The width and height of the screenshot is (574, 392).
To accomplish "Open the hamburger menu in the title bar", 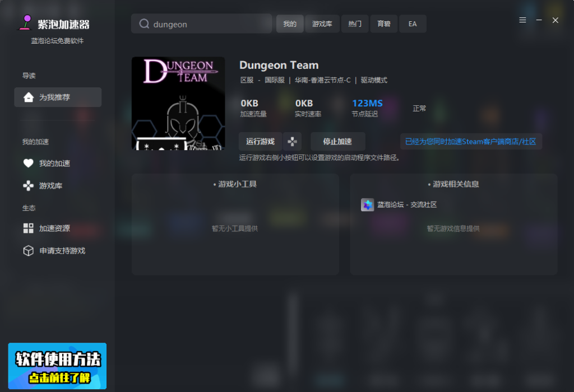I will (522, 20).
